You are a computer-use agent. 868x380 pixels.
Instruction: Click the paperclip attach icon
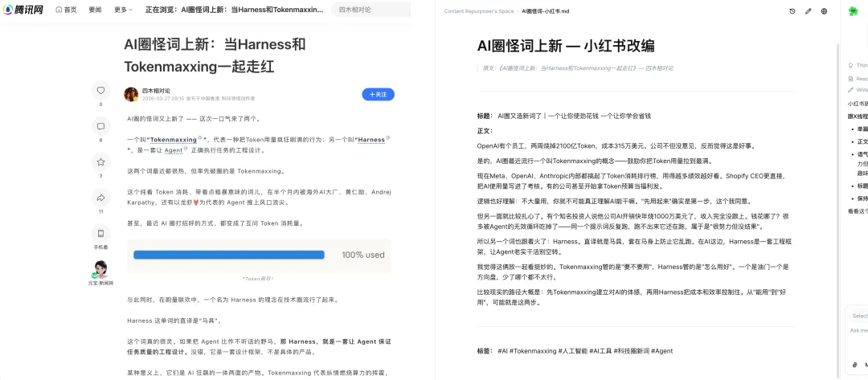pyautogui.click(x=854, y=365)
